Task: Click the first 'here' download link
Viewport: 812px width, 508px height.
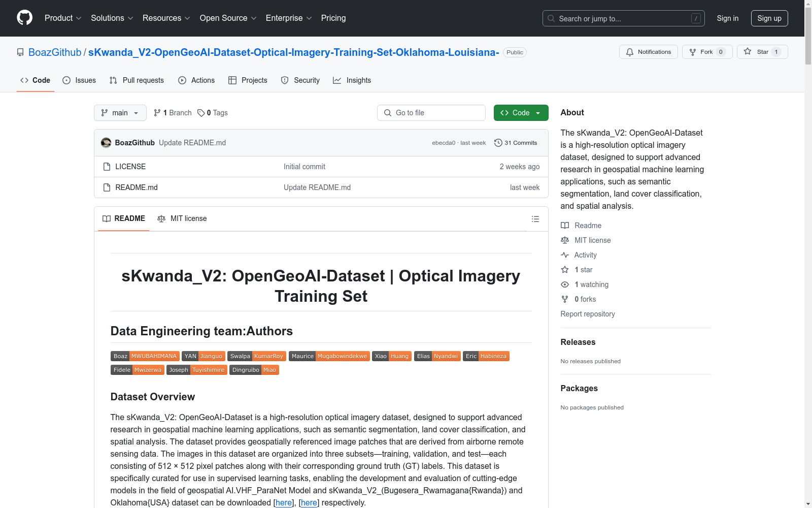Action: pos(284,502)
